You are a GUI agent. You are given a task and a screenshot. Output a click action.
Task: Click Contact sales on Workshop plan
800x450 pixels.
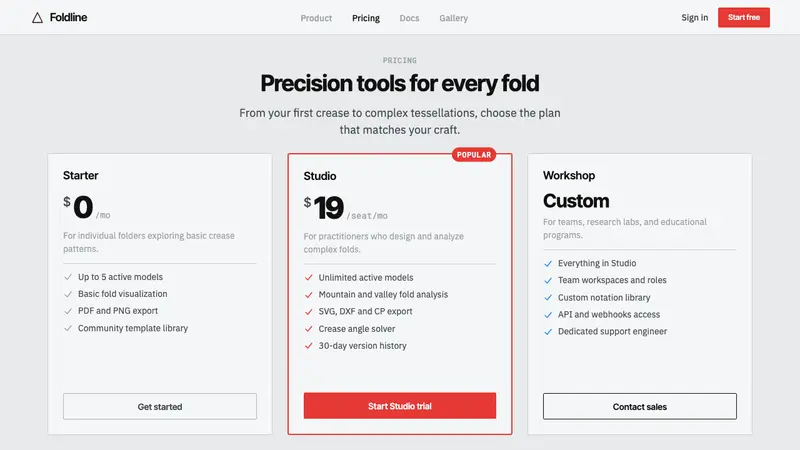pos(640,406)
